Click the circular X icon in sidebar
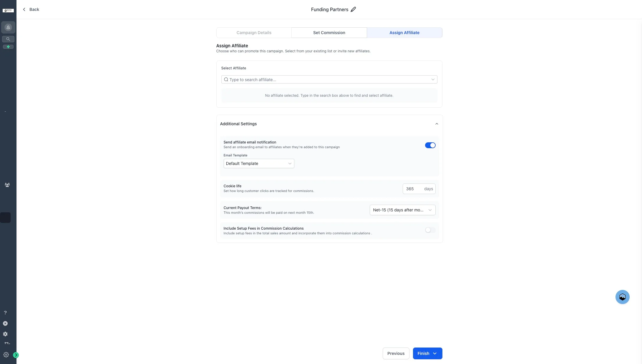Screen dimensions: 642x364 tap(5, 323)
